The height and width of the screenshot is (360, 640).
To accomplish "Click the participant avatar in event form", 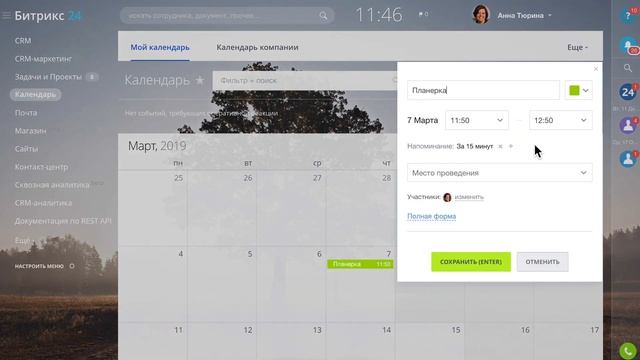I will click(x=447, y=197).
